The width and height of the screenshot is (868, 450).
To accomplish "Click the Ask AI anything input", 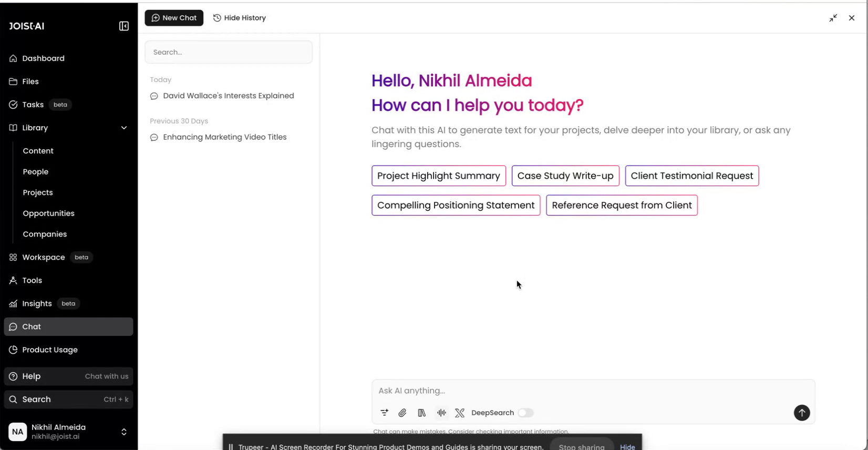I will pos(593,391).
